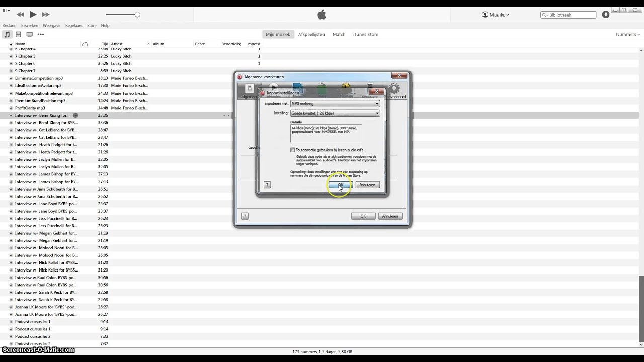
Task: Open the Bewerken menu
Action: coord(30,26)
